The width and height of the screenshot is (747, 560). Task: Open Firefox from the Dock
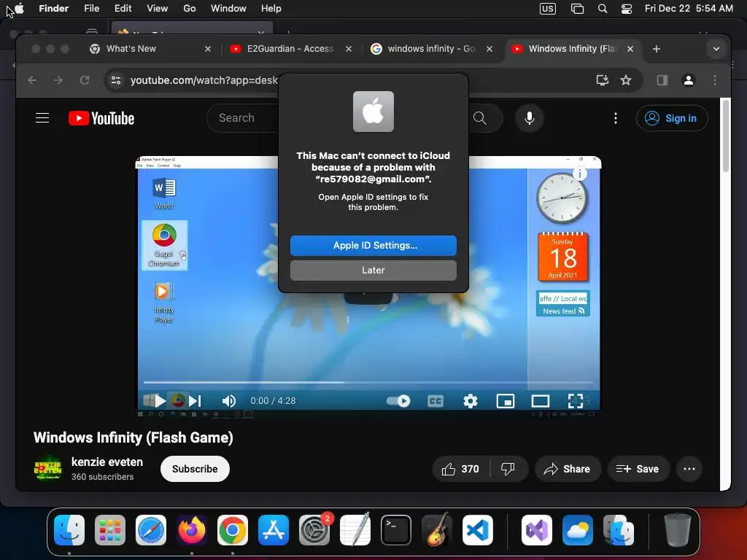[192, 530]
